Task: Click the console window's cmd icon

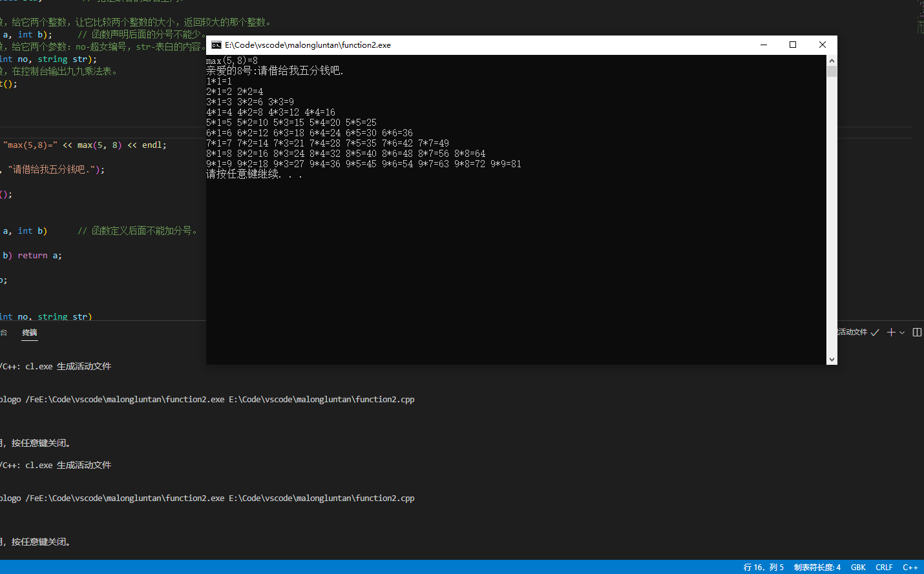Action: (x=216, y=45)
